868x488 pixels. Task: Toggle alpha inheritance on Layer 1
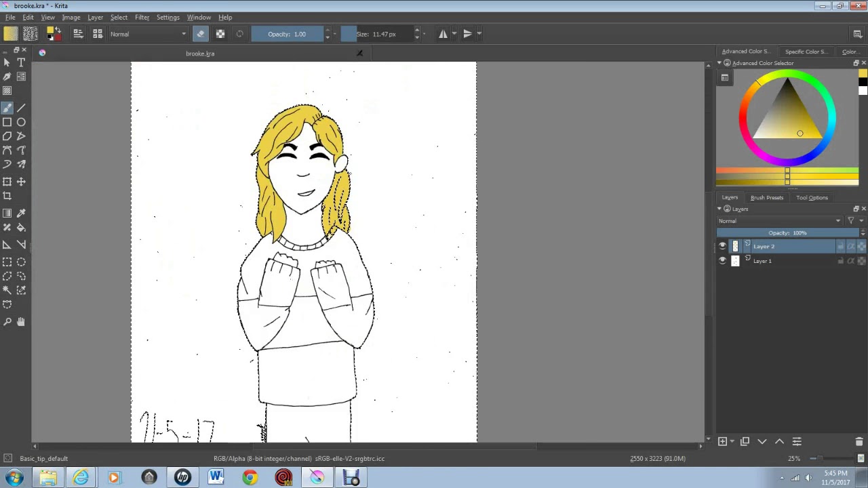click(x=852, y=261)
